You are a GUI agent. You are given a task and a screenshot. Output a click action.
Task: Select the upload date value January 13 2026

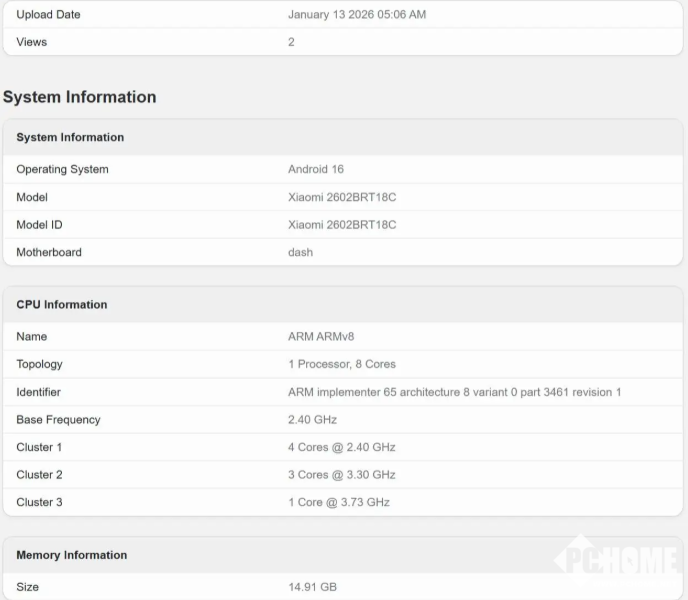[x=357, y=15]
